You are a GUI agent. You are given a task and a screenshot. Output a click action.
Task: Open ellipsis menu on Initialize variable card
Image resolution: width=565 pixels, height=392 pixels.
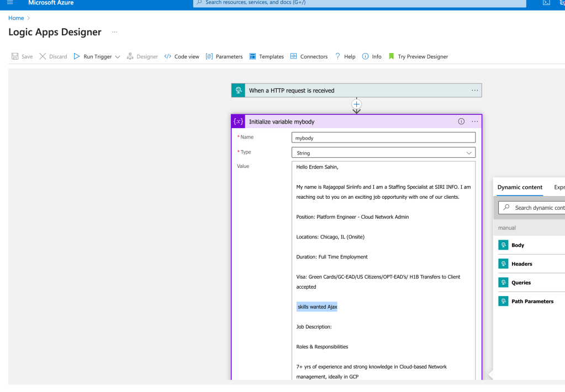pyautogui.click(x=475, y=121)
